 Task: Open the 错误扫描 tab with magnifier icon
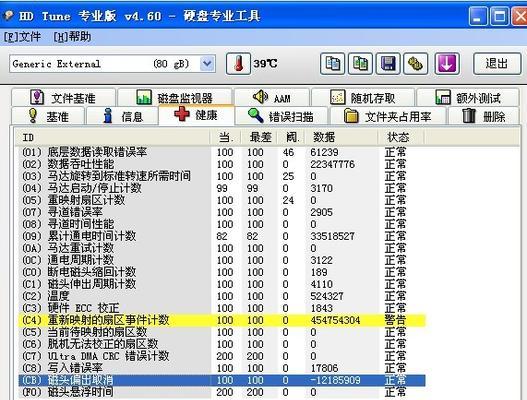282,116
